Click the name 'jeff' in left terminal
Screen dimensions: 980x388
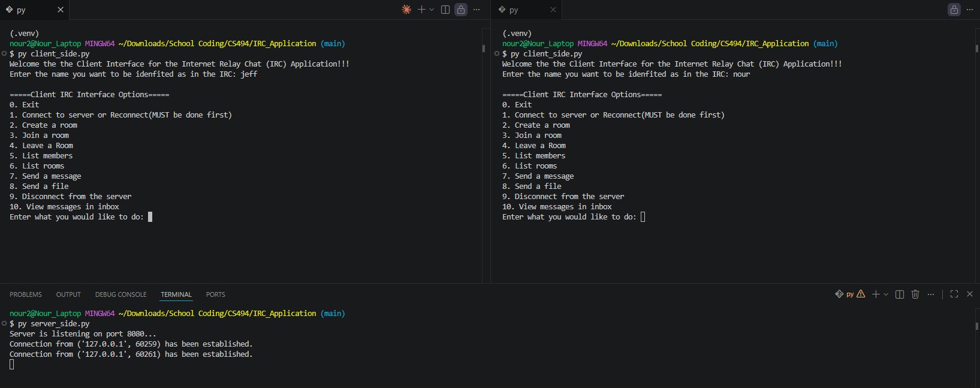click(x=249, y=74)
